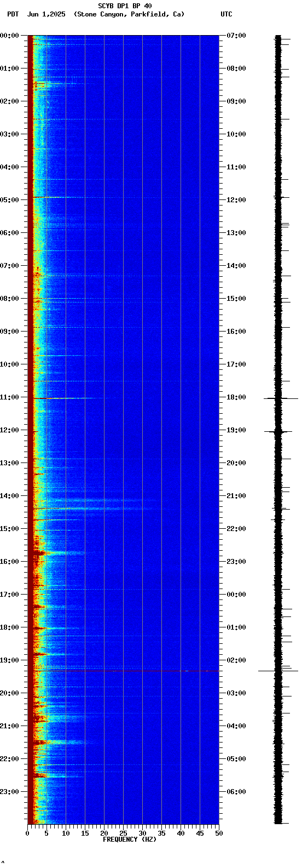Click the 25 Hz tick label
Screen dimensions: 302x868
(123, 833)
